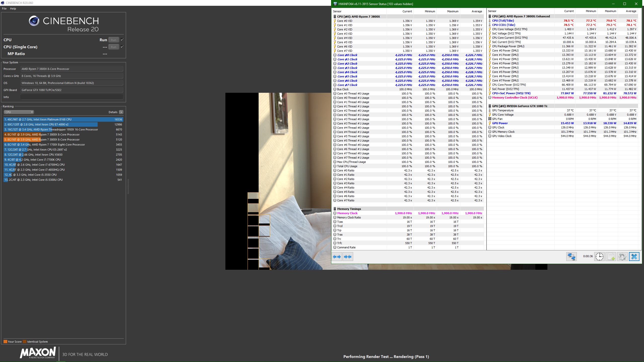
Task: Select the Core #7 Ratio row label
Action: 346,200
